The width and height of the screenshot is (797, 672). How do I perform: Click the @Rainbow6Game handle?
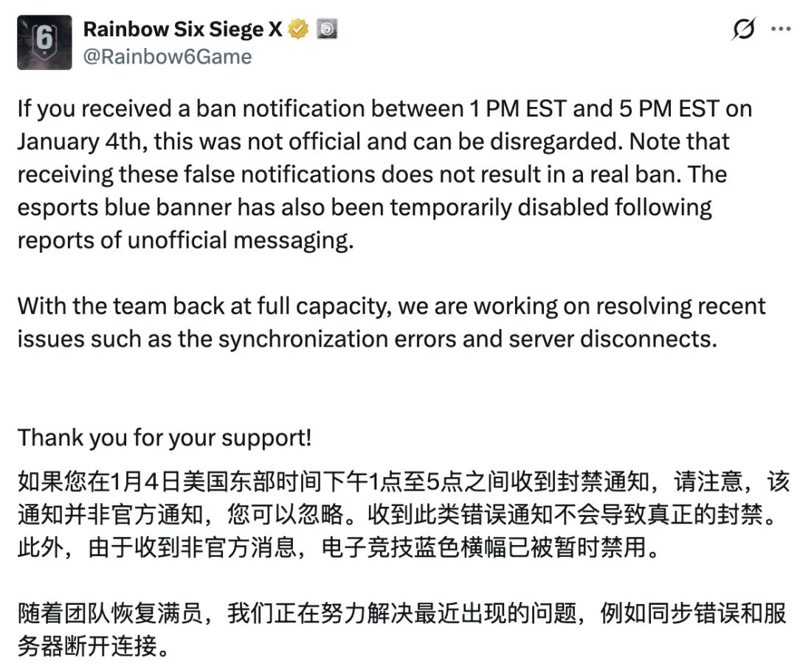pos(167,57)
